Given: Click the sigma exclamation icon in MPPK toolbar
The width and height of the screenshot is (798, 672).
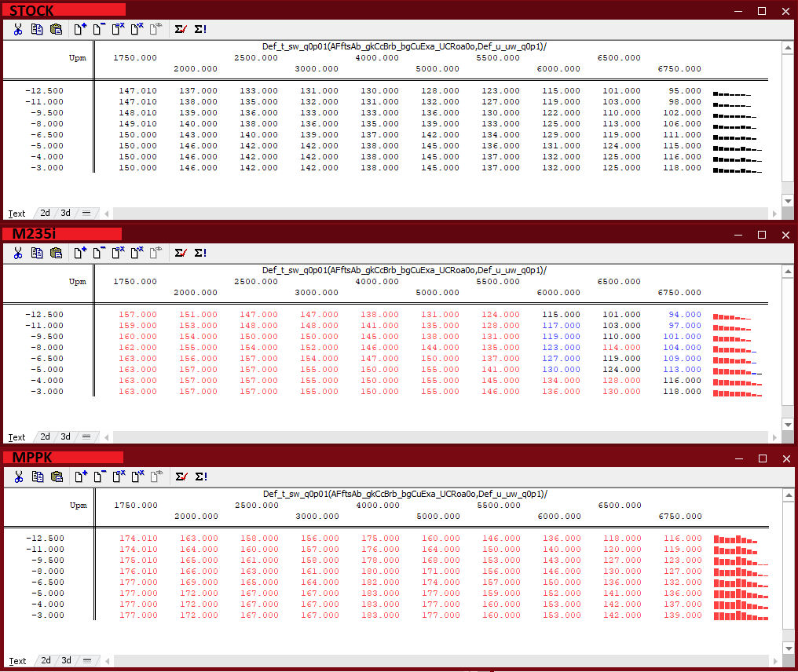Looking at the screenshot, I should (x=201, y=477).
